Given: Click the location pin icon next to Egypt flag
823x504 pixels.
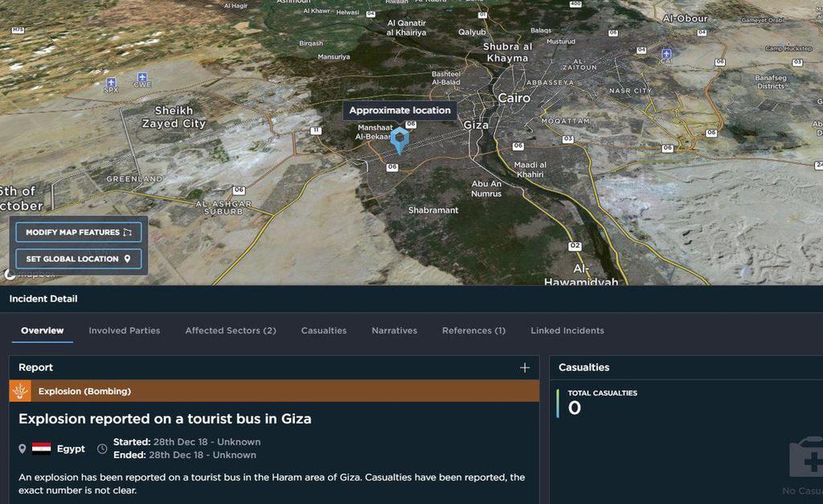Looking at the screenshot, I should (x=23, y=449).
